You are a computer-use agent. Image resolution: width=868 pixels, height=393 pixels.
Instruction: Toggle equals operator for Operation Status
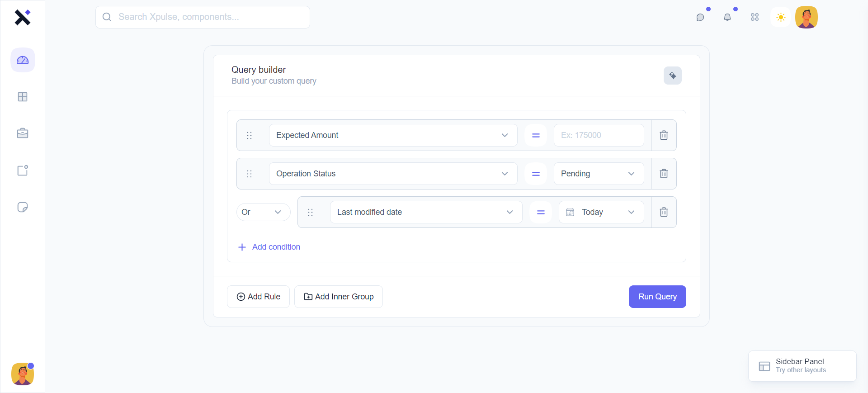coord(536,174)
